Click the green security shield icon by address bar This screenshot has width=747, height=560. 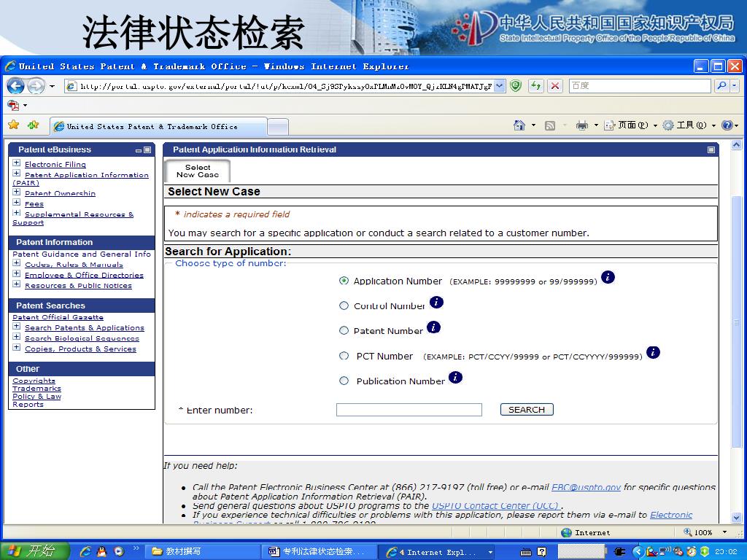pos(516,86)
